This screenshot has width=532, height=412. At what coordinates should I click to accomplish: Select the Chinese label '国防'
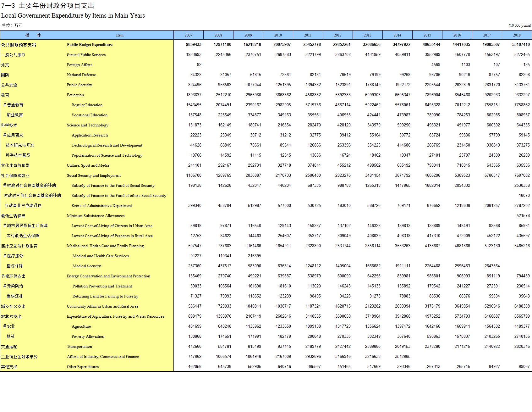(5, 75)
